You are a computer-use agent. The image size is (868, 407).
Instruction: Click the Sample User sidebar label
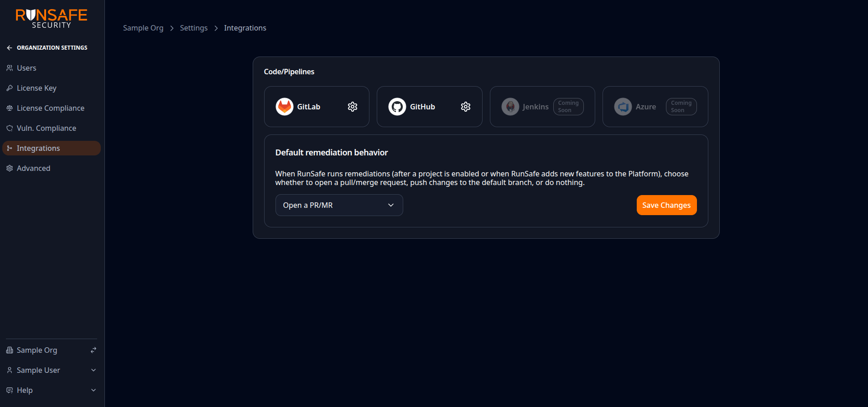[38, 370]
